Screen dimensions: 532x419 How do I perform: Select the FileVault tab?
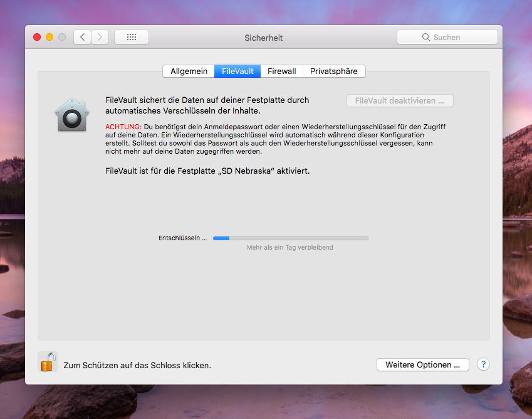[x=237, y=71]
